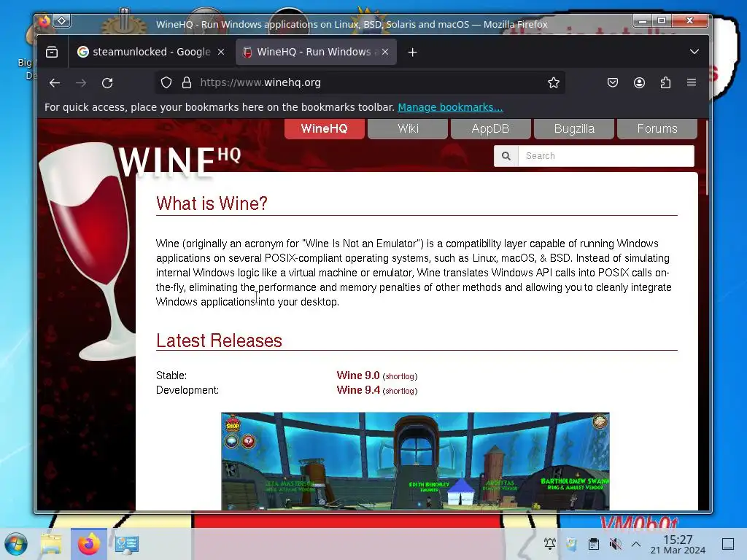
Task: Open the Forums site tab
Action: [x=657, y=128]
